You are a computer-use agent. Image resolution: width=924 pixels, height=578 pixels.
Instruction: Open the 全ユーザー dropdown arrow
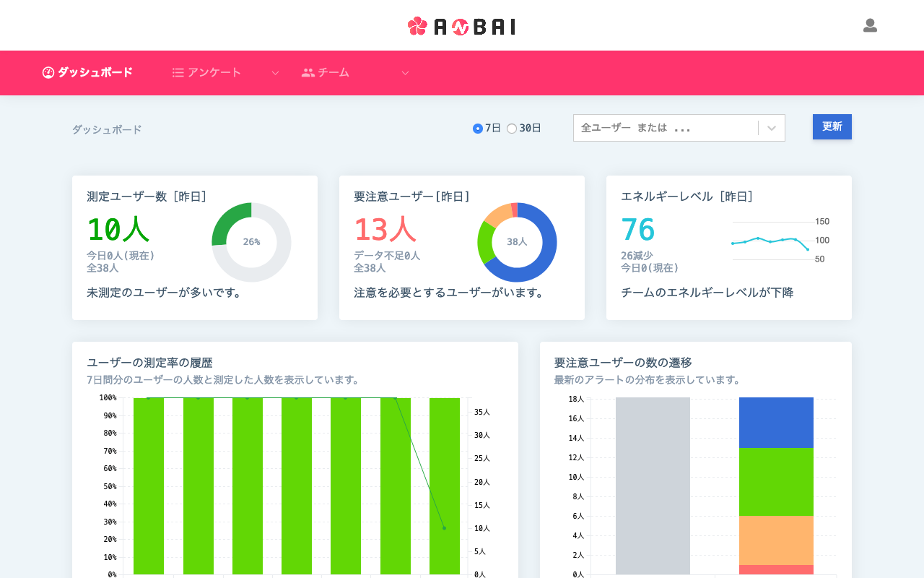click(x=772, y=128)
